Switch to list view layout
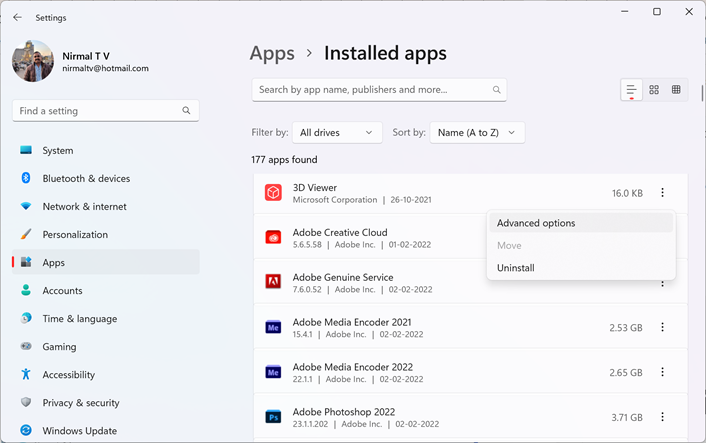 point(631,90)
